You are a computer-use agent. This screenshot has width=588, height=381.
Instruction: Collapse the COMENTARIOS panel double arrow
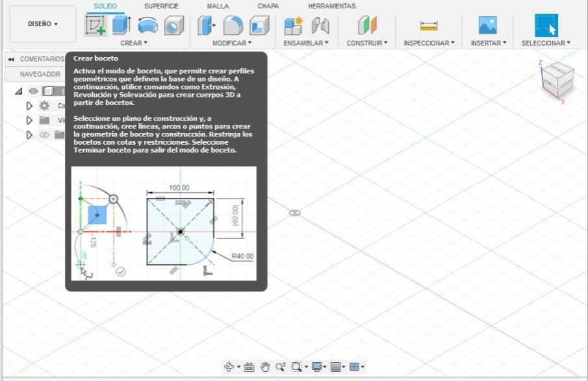coord(11,59)
